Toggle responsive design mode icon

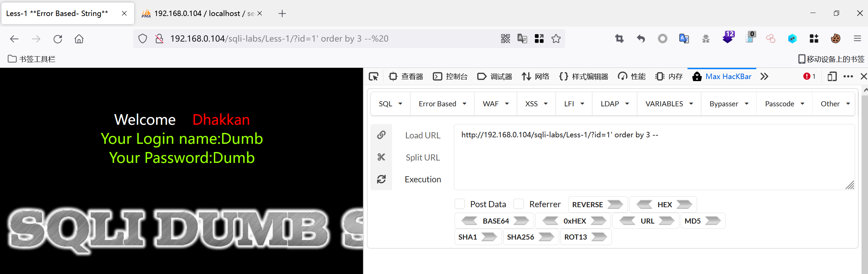tap(832, 76)
